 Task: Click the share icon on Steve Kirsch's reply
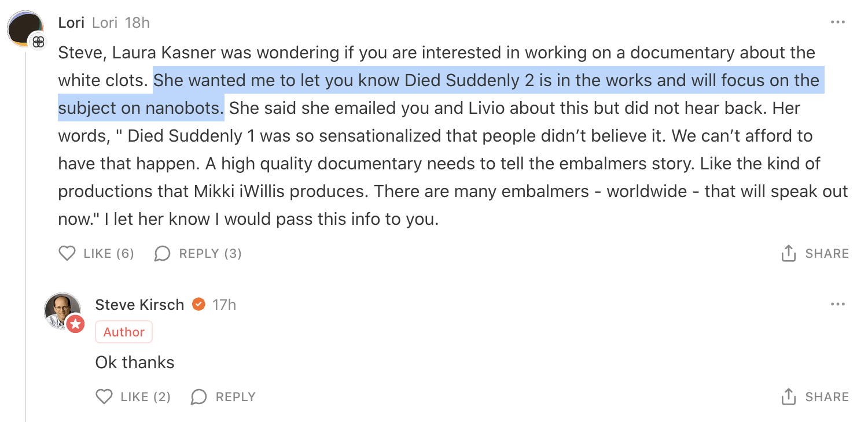tap(788, 396)
